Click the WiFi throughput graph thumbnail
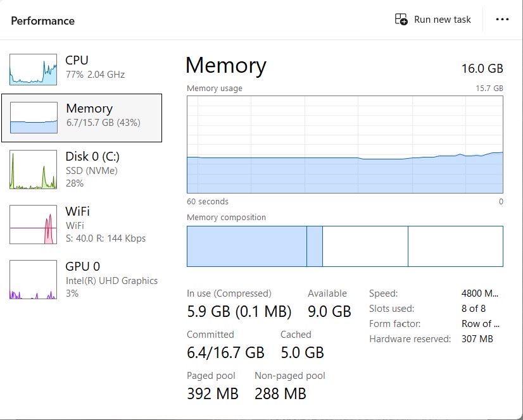This screenshot has height=420, width=523. 33,225
